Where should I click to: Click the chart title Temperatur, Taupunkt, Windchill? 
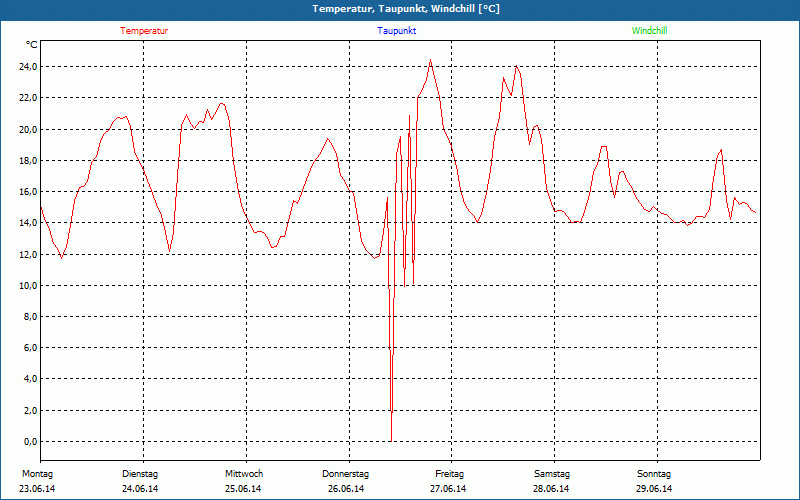point(406,9)
